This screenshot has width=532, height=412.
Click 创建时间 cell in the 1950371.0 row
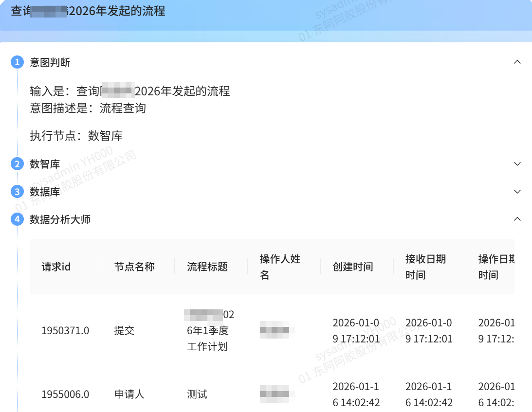click(356, 331)
